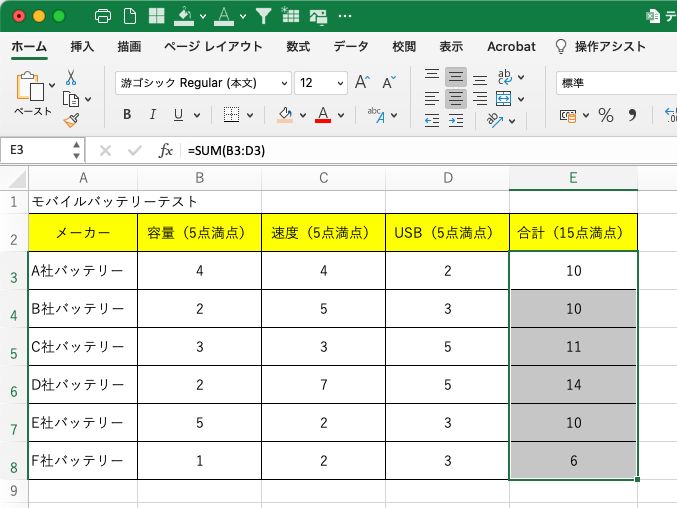Screen dimensions: 677x508
Task: Click the paste clipboard icon
Action: 31,90
